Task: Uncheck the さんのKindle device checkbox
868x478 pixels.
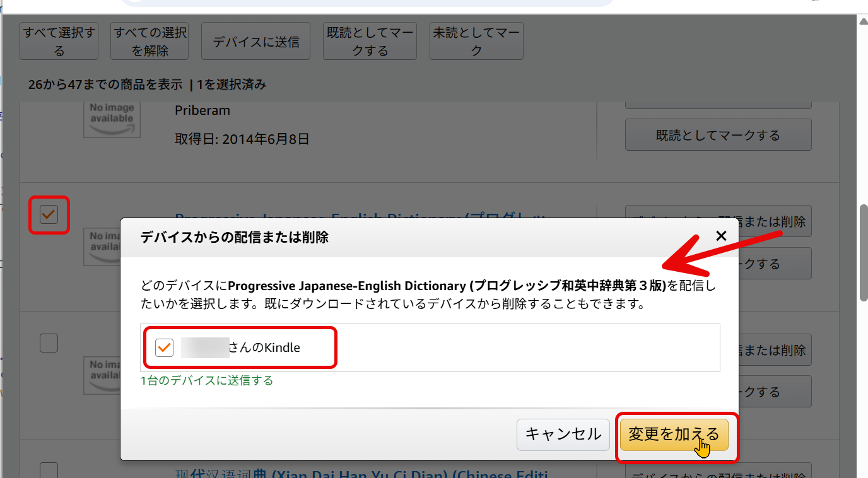Action: (164, 347)
